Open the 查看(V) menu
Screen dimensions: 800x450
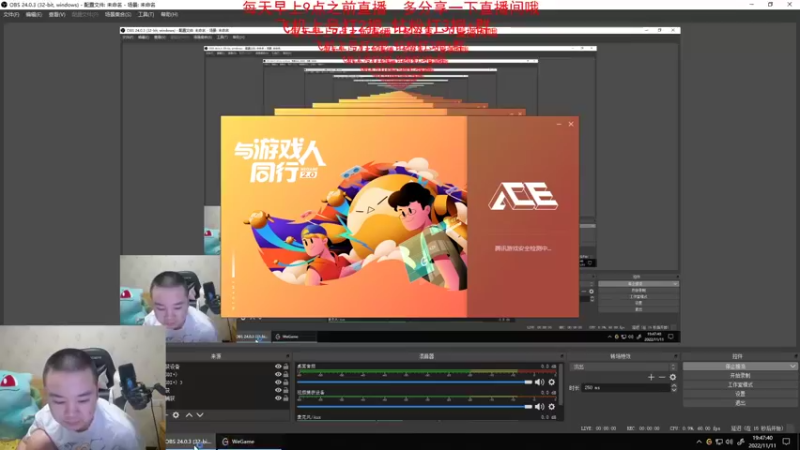click(x=57, y=15)
